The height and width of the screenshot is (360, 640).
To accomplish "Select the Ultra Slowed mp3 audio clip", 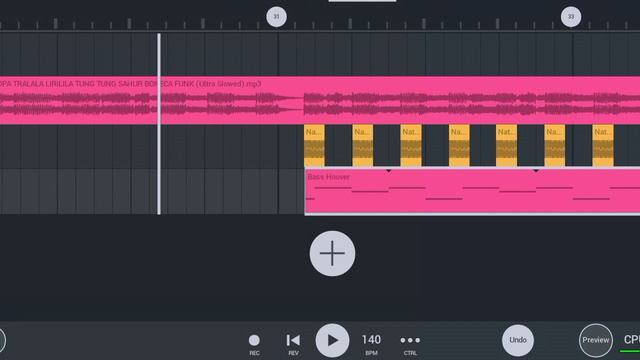I will click(x=320, y=100).
